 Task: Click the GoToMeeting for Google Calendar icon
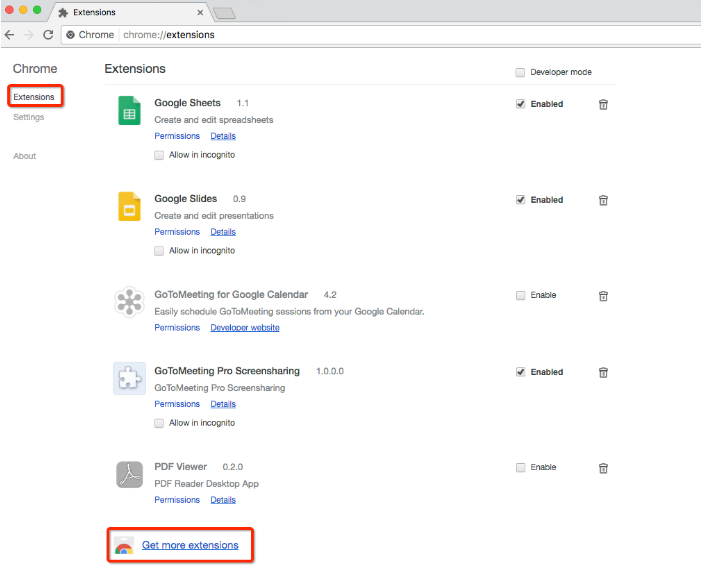click(129, 302)
